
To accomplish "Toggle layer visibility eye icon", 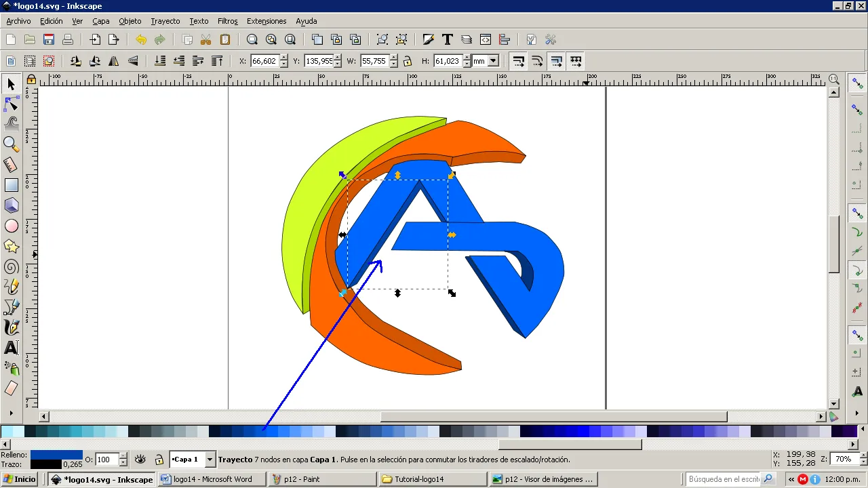I will coord(140,460).
